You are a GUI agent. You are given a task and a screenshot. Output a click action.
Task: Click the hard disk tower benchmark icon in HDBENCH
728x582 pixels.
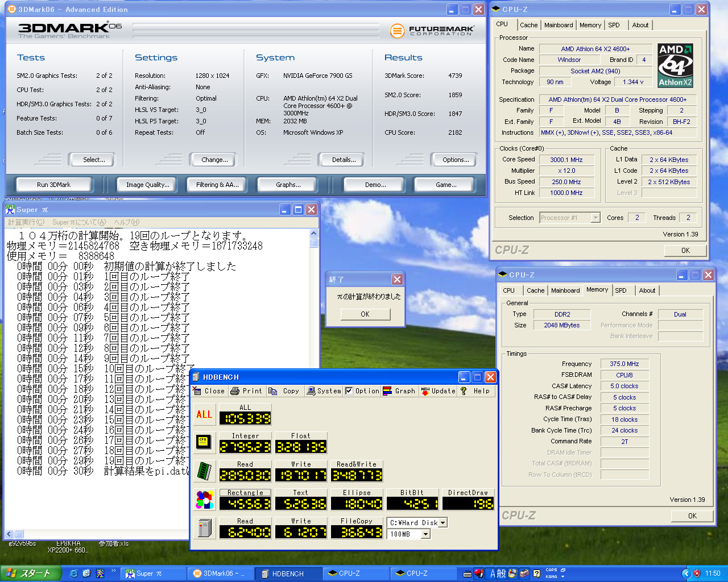tap(204, 528)
